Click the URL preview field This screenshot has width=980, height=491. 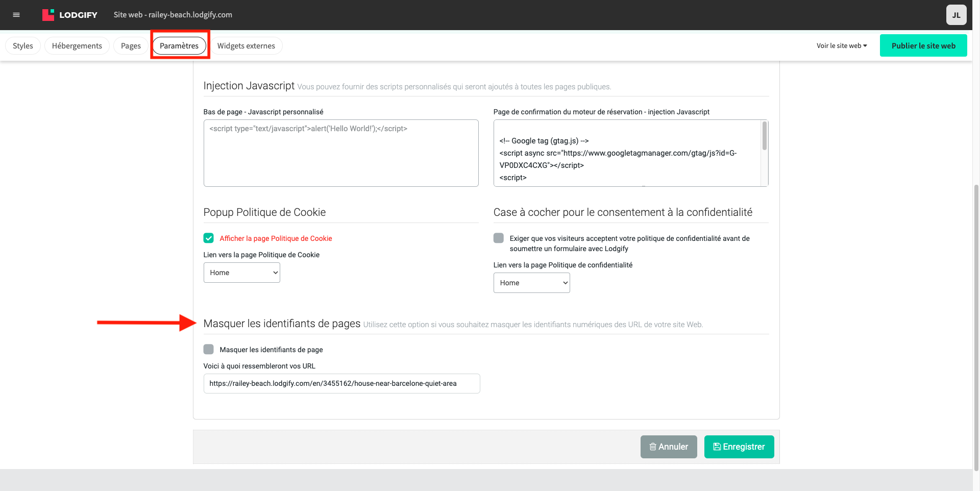click(x=341, y=384)
